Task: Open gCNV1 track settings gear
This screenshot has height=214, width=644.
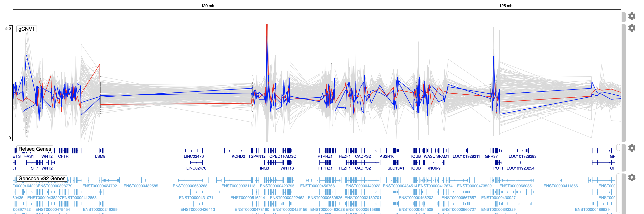Action: [x=631, y=28]
